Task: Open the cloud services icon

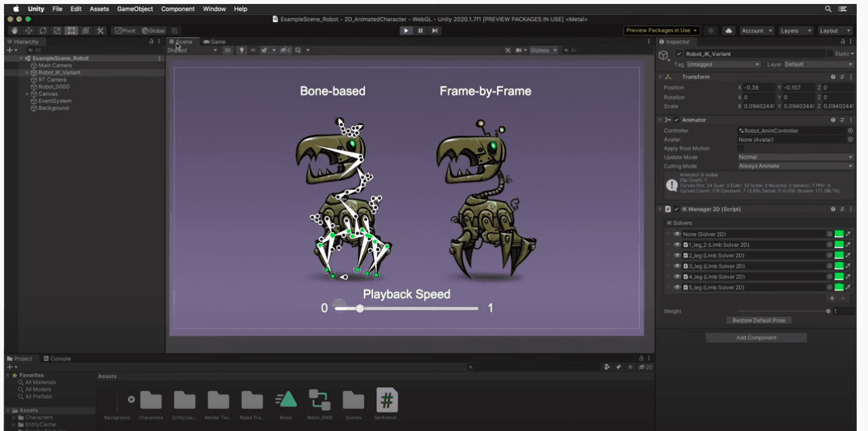Action: 729,30
